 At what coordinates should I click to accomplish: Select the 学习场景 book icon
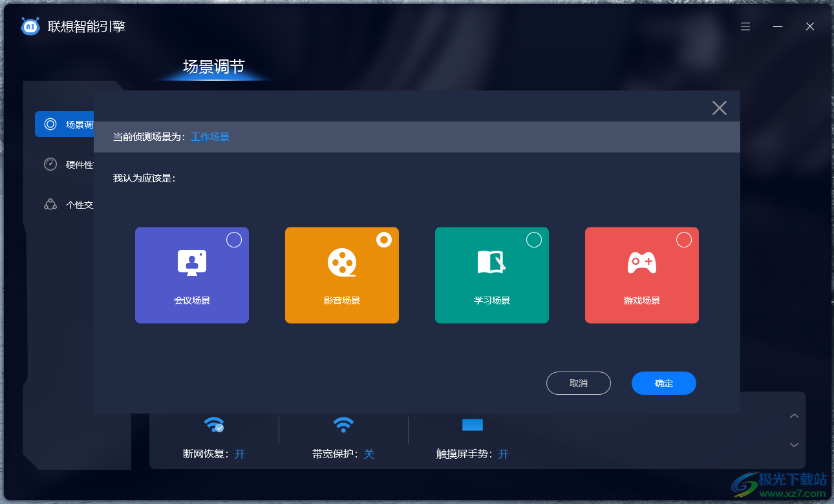[492, 262]
